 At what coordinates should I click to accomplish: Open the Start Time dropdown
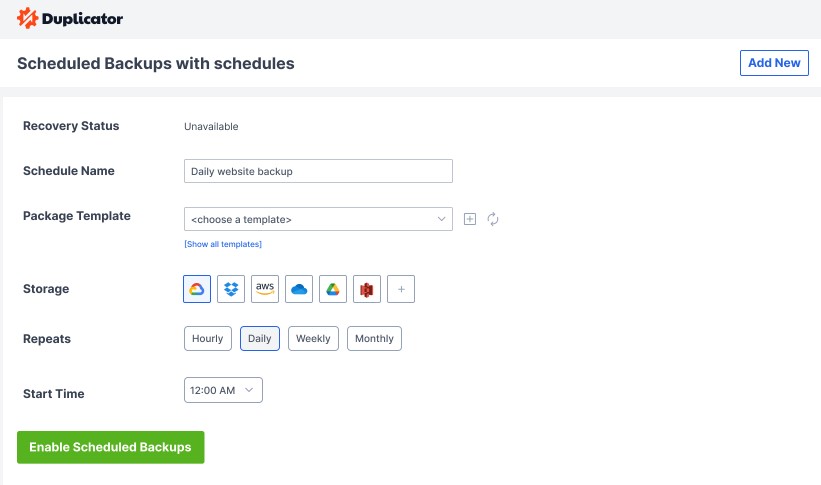coord(223,390)
